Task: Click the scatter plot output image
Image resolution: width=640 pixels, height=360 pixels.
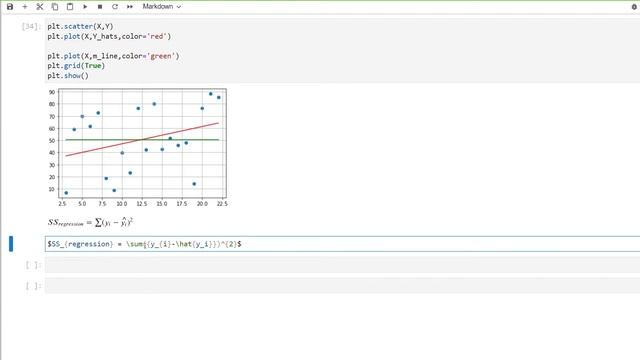Action: [138, 147]
